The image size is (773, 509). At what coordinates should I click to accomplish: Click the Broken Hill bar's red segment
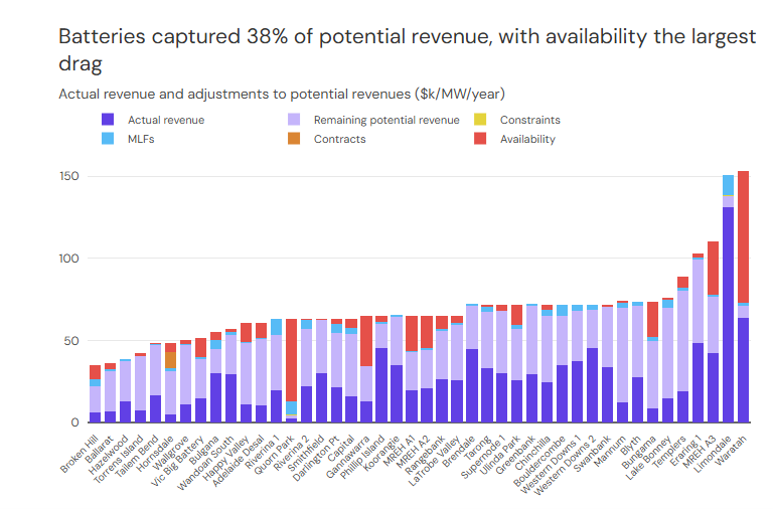(x=95, y=372)
